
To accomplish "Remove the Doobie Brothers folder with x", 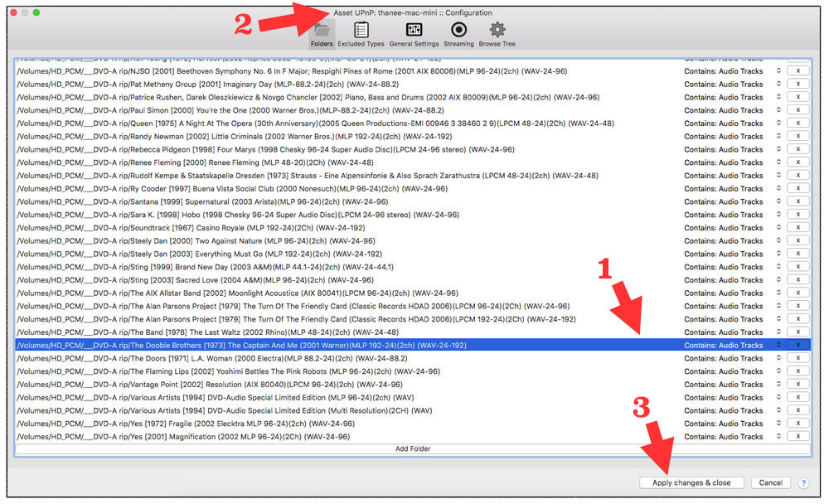I will 797,345.
